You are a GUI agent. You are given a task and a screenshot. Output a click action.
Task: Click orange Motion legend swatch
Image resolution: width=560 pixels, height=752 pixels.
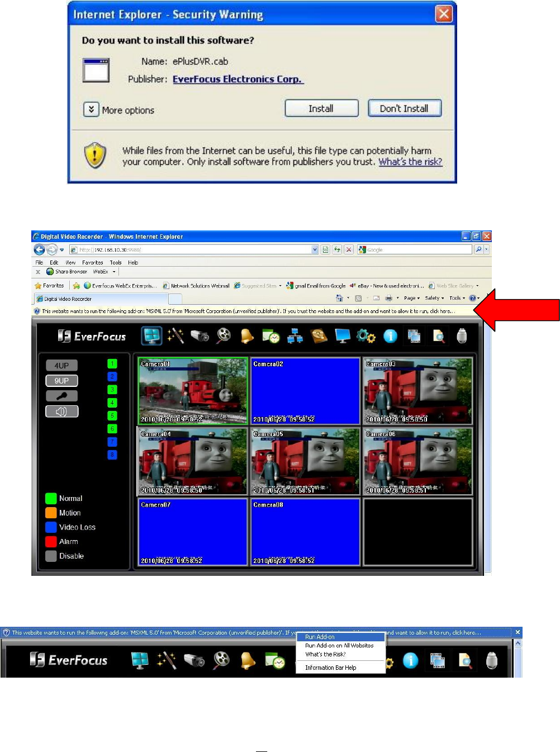point(51,513)
